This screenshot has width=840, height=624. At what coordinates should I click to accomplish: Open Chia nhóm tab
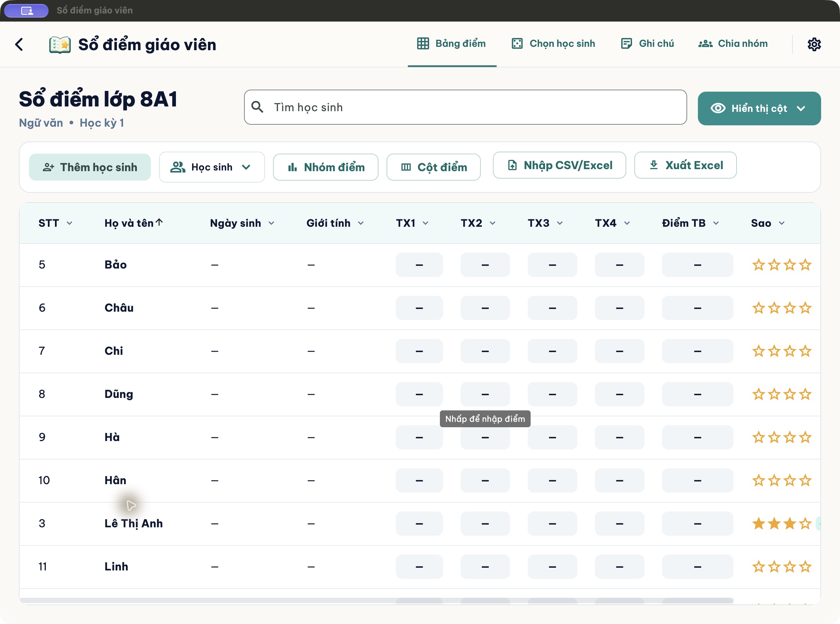coord(733,43)
